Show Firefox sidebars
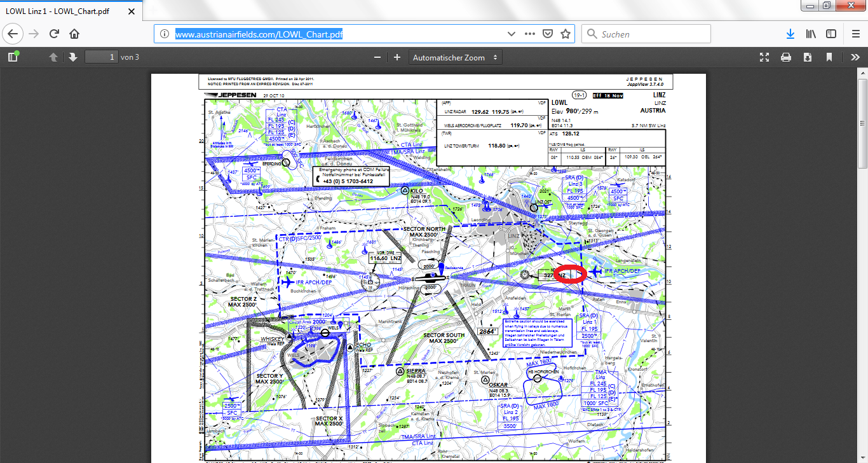This screenshot has height=463, width=868. [x=831, y=34]
